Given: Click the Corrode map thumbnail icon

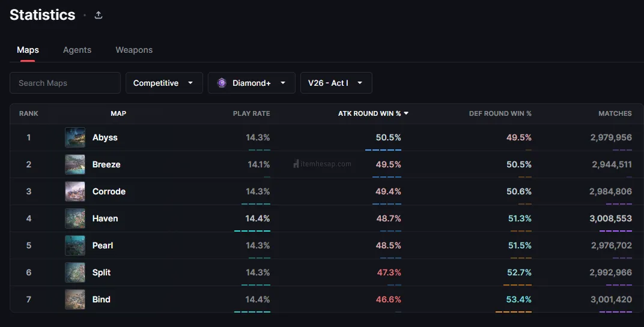Looking at the screenshot, I should pyautogui.click(x=75, y=191).
